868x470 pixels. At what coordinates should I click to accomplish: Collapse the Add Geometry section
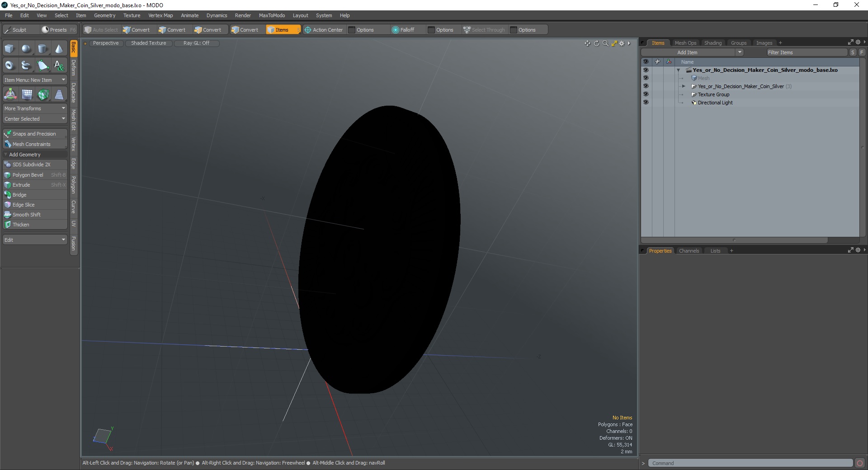pos(5,155)
